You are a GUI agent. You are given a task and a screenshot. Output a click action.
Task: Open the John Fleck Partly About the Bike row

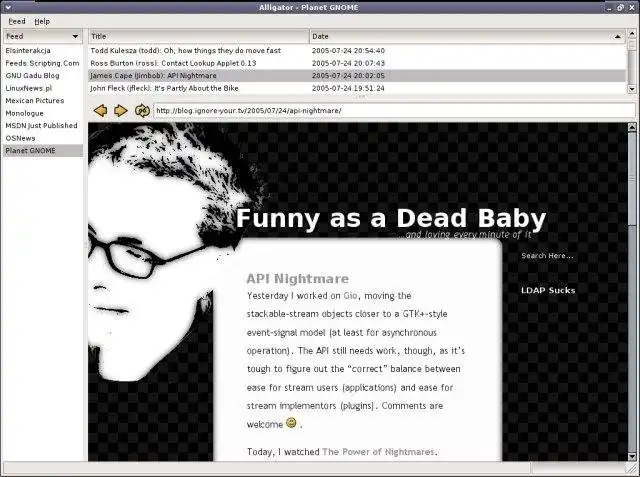pyautogui.click(x=357, y=88)
